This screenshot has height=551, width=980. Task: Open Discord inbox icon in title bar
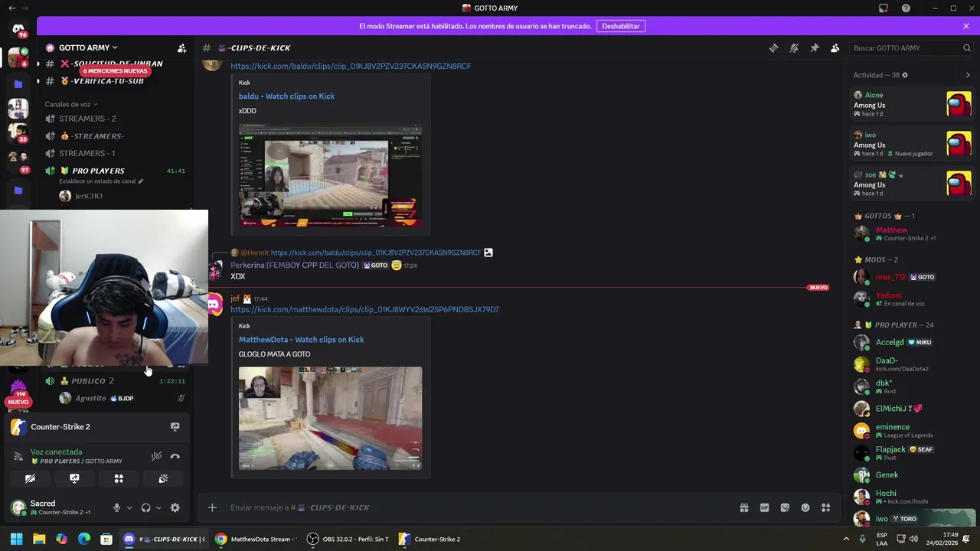click(884, 8)
